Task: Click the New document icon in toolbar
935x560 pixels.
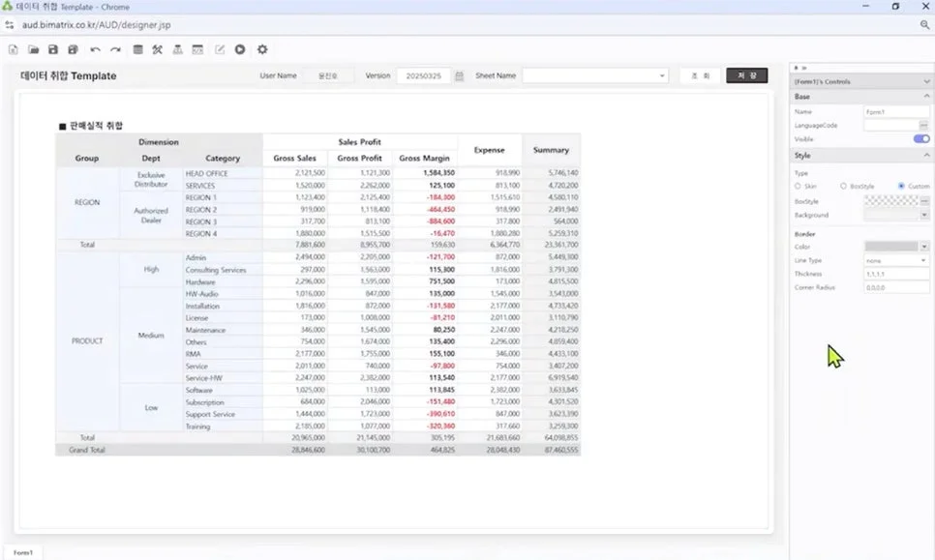Action: pos(14,49)
